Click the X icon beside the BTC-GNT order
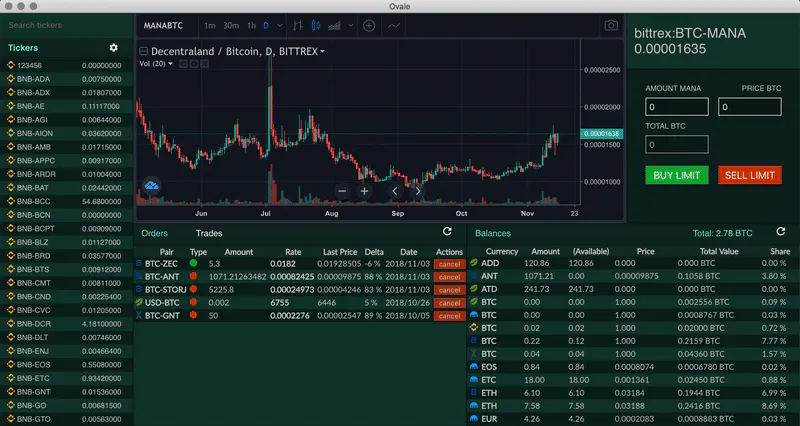This screenshot has width=800, height=426. click(x=139, y=315)
